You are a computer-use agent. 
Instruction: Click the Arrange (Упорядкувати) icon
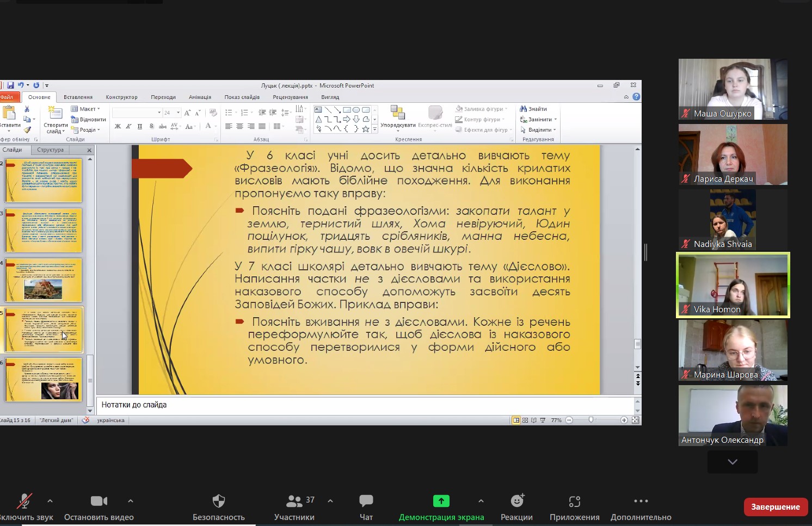click(397, 113)
